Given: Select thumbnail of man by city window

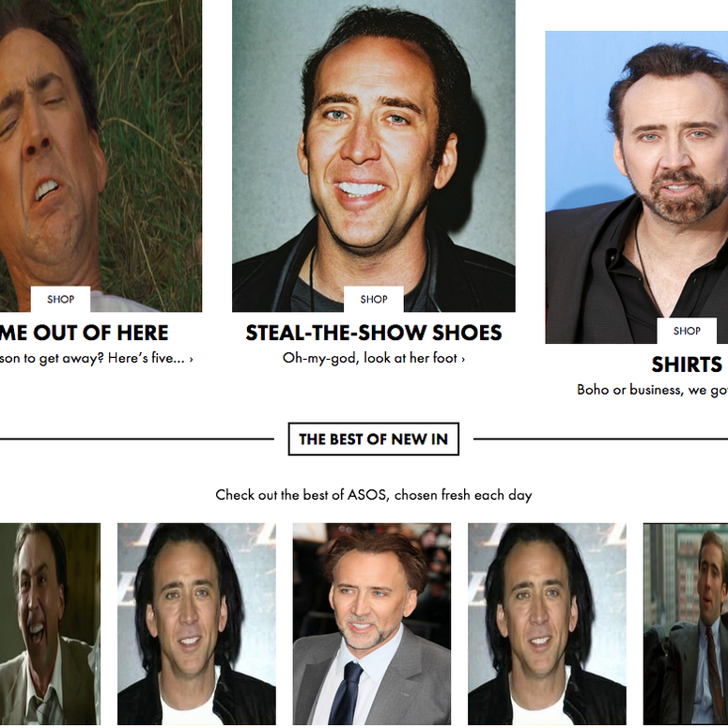Looking at the screenshot, I should 686,624.
